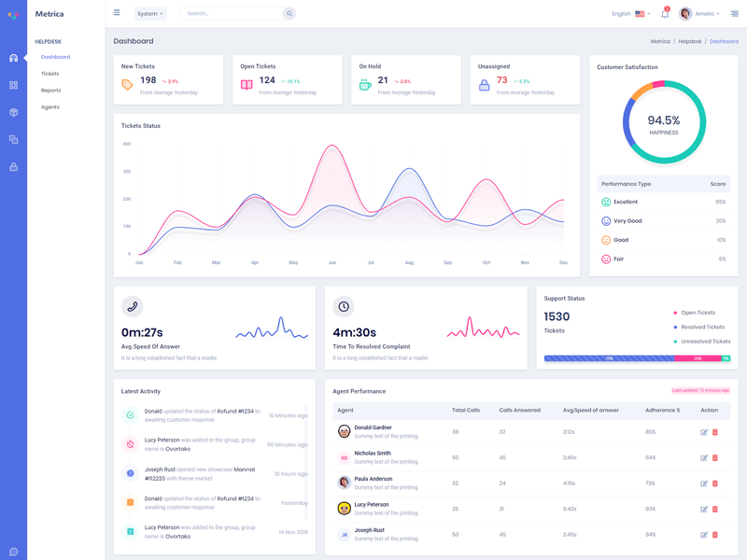Click the notification bell icon
Screen dimensions: 747x560
pos(665,14)
